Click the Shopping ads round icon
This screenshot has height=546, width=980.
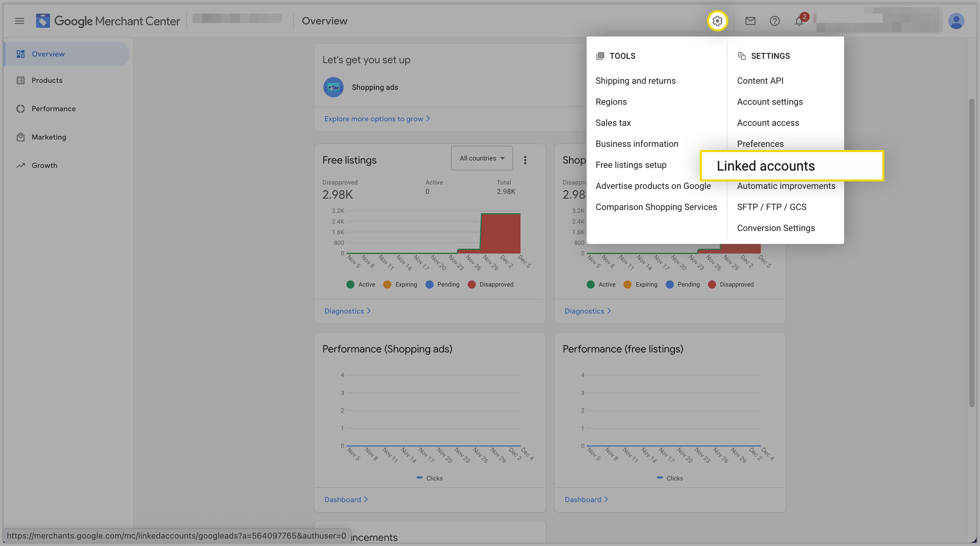click(333, 87)
